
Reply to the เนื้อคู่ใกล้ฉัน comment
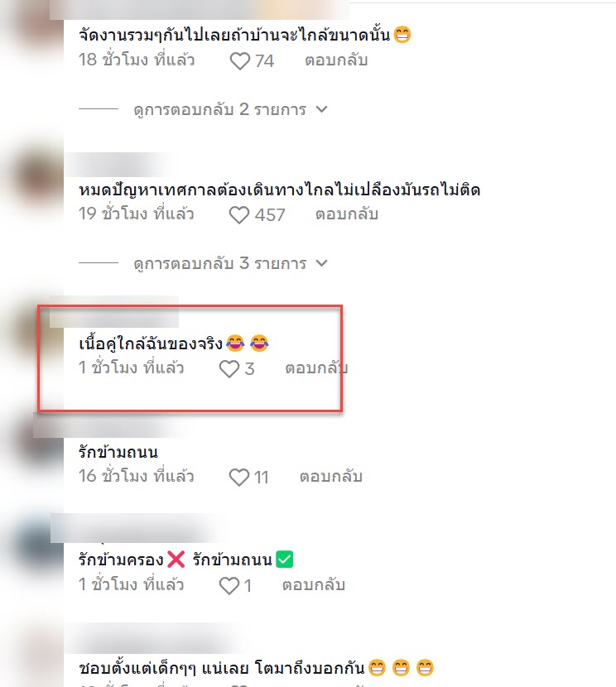(316, 368)
